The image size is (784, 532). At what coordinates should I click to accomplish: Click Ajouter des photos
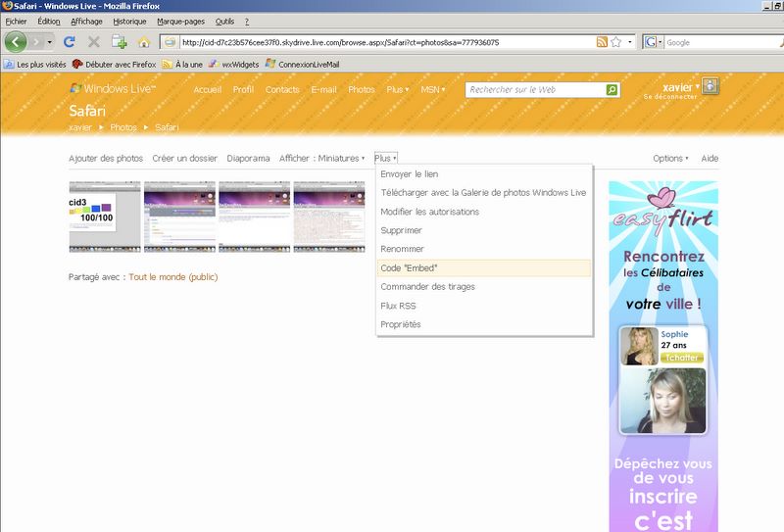point(106,158)
